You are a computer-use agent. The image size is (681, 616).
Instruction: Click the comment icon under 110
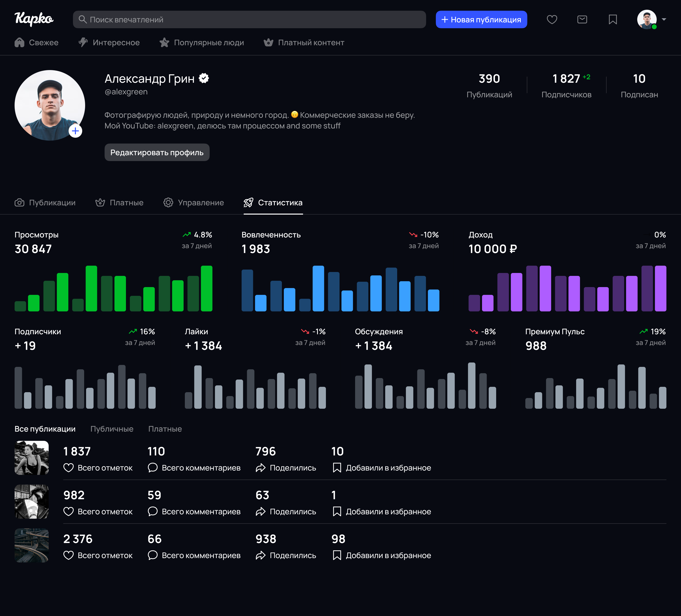coord(153,468)
